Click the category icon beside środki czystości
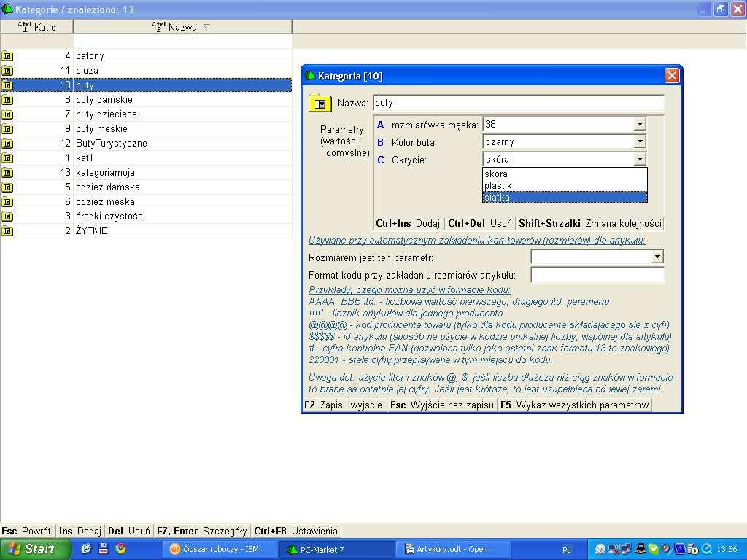Viewport: 747px width, 560px height. [x=7, y=216]
